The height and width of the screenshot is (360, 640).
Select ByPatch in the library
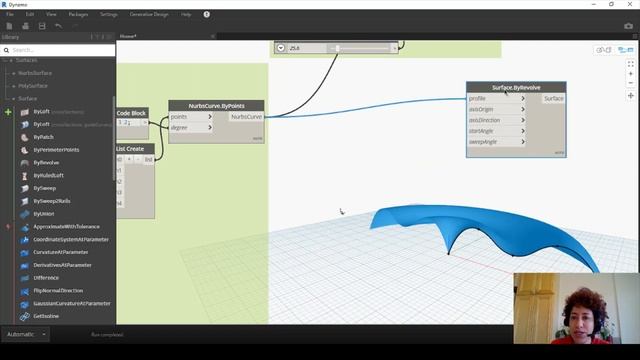[x=43, y=137]
